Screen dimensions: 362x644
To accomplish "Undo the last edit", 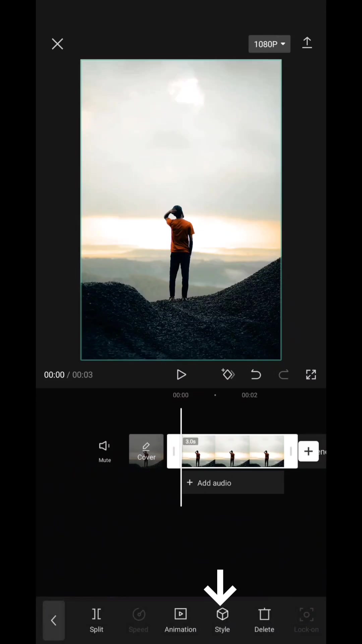I will coord(256,375).
